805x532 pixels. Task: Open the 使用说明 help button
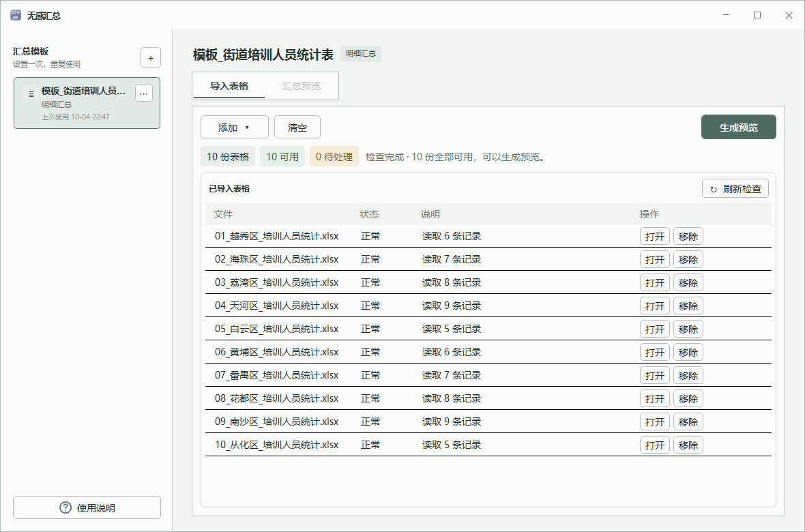pyautogui.click(x=87, y=508)
